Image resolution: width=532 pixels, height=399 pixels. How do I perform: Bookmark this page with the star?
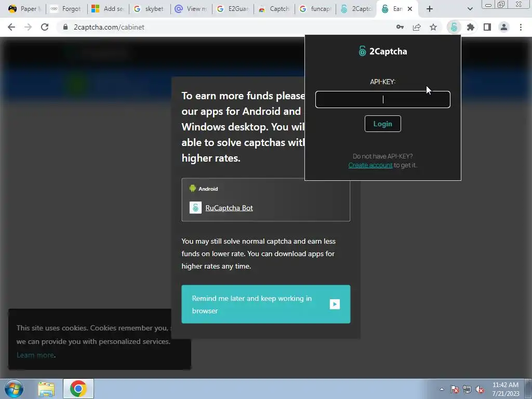point(433,27)
